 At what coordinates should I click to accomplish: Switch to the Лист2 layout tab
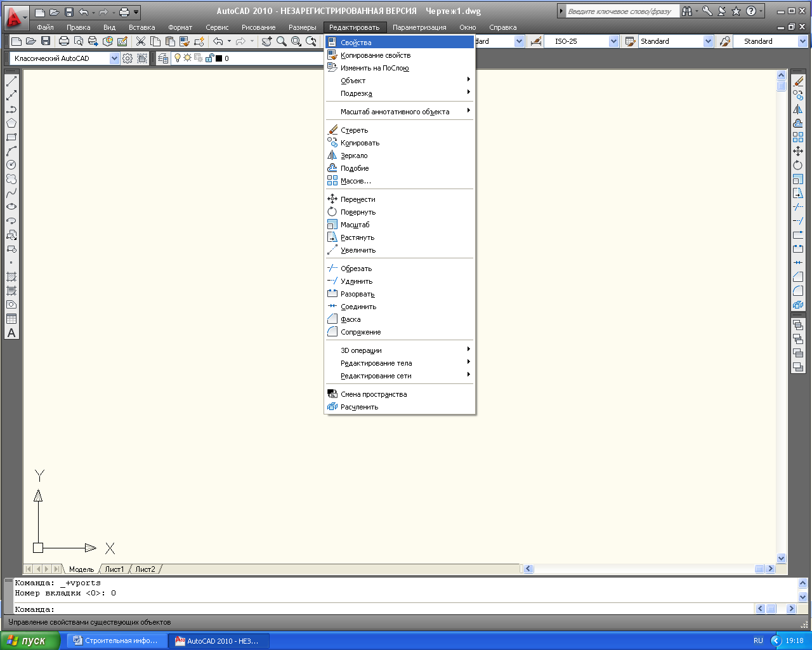click(145, 569)
